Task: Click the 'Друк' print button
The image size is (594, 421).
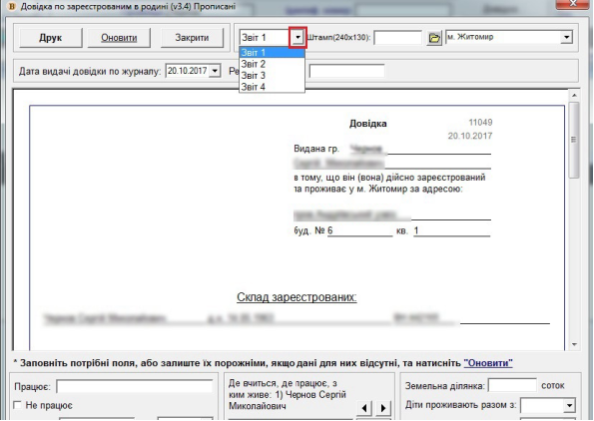Action: tap(50, 38)
